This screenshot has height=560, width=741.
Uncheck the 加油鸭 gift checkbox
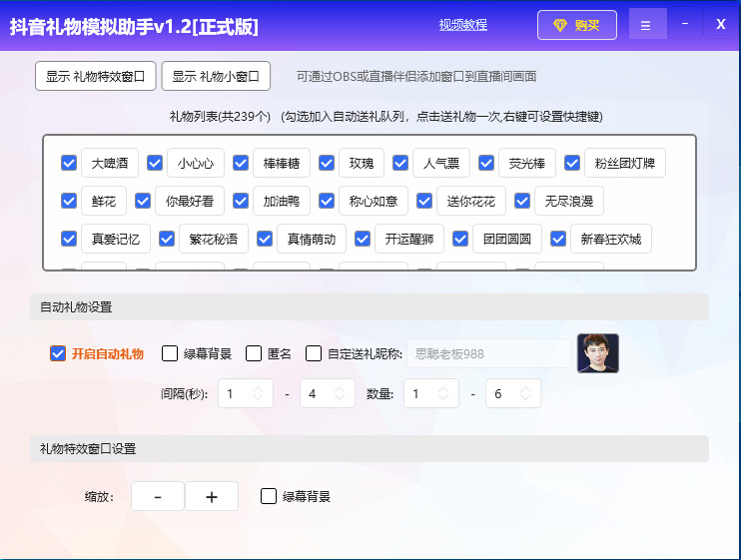[241, 201]
